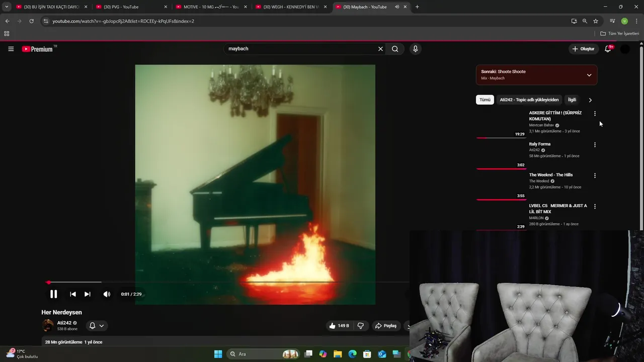Image resolution: width=644 pixels, height=362 pixels.
Task: Expand the Sonraki: Shoote Shoote playlist panel
Action: [589, 75]
